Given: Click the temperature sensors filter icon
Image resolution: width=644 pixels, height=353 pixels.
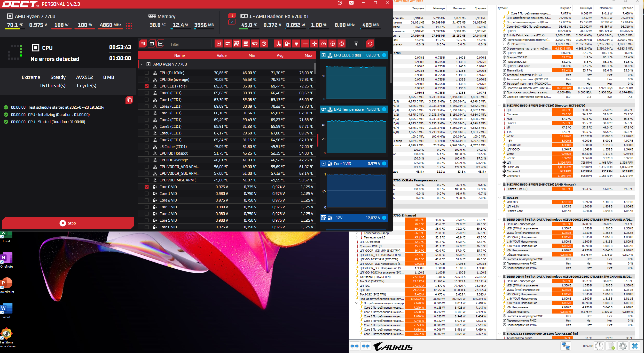Looking at the screenshot, I should pyautogui.click(x=278, y=44).
